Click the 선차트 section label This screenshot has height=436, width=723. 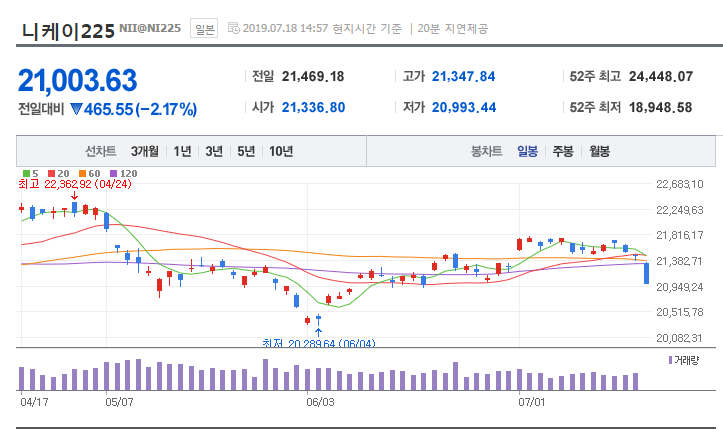pos(101,151)
